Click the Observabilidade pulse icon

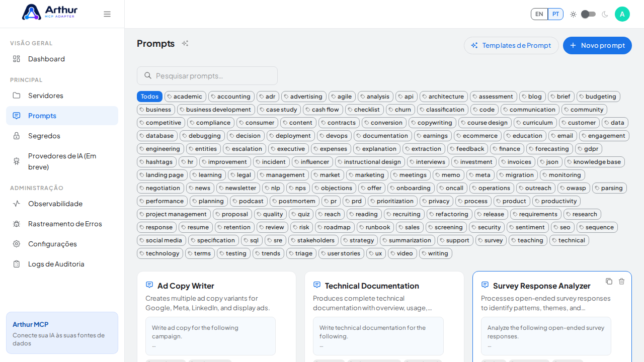(17, 204)
